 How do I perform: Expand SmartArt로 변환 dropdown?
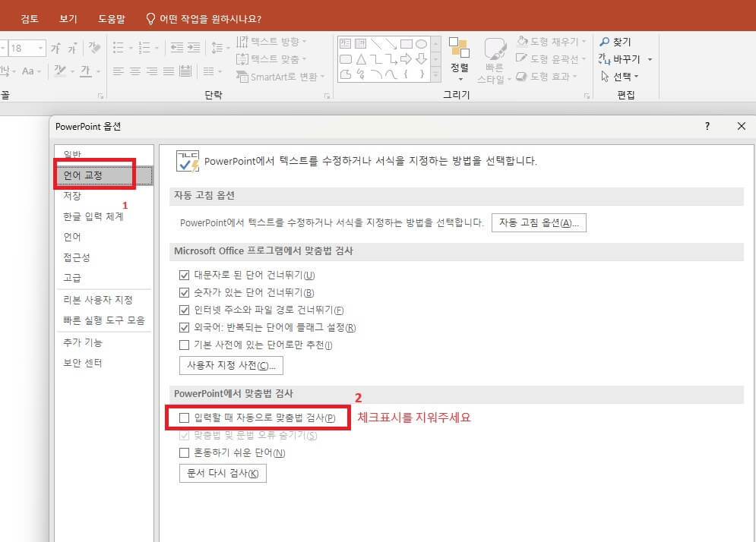coord(323,77)
